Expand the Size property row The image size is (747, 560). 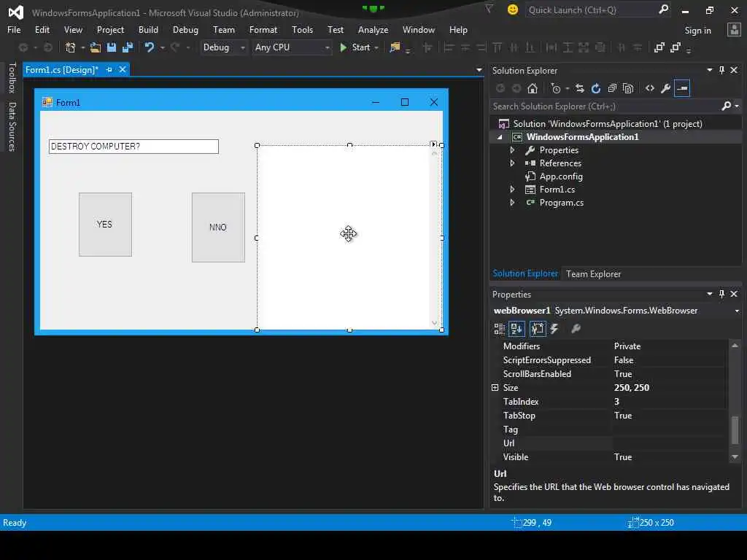click(x=495, y=388)
